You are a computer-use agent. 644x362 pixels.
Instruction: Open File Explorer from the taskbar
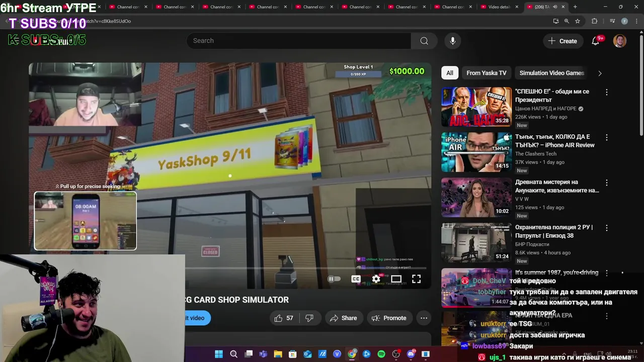point(278,354)
